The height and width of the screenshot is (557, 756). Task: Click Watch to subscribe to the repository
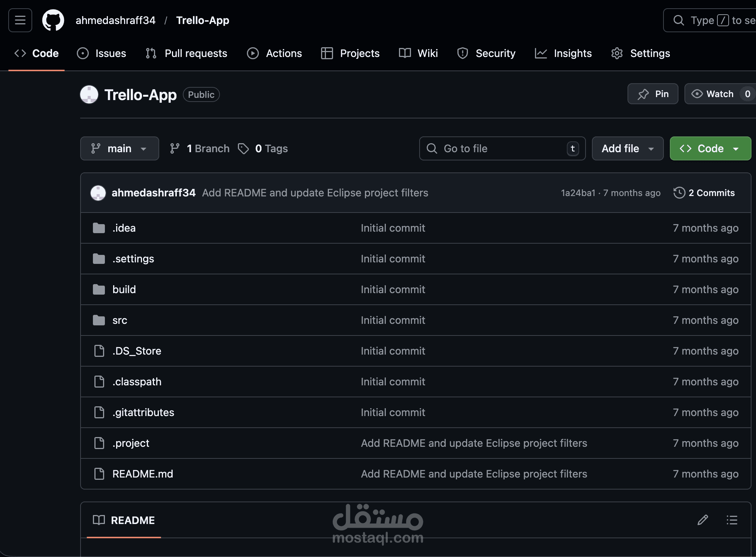(x=712, y=94)
